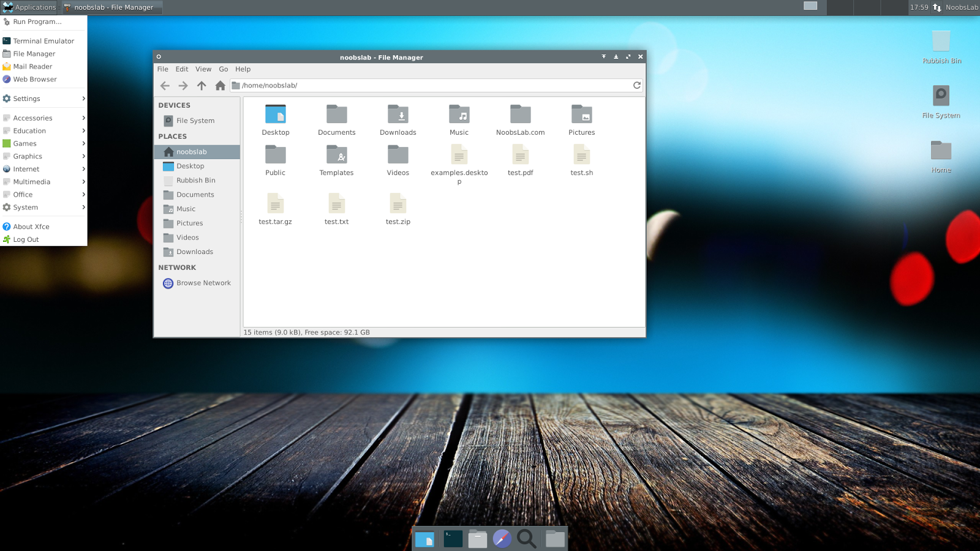980x551 pixels.
Task: Open the View menu
Action: point(203,69)
